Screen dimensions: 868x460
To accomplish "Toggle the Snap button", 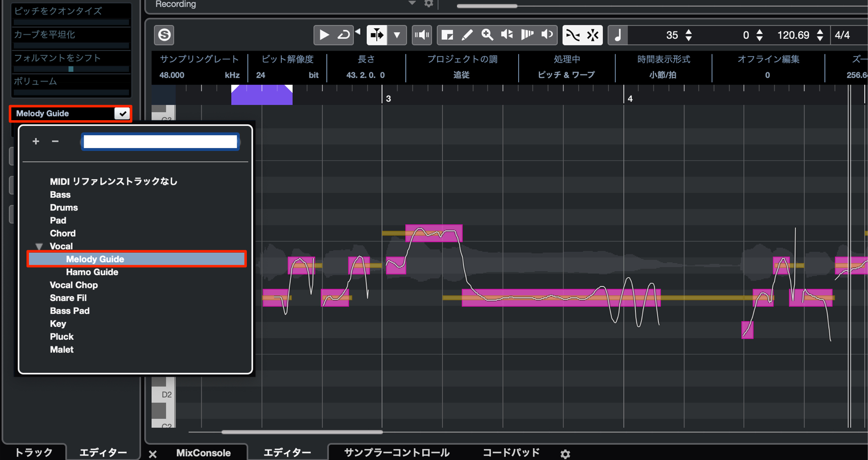I will (592, 35).
